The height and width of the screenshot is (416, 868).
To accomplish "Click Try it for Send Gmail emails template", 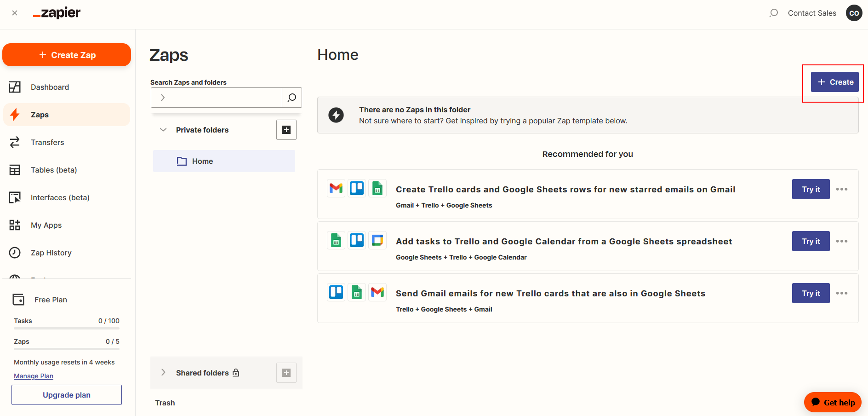I will 811,293.
